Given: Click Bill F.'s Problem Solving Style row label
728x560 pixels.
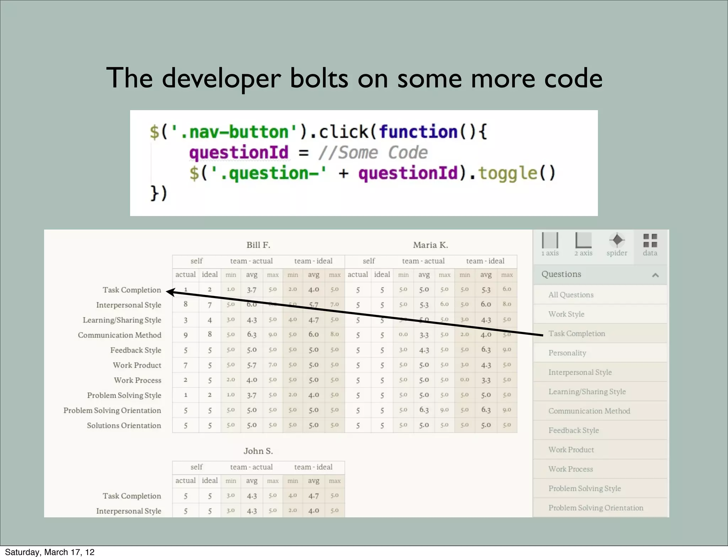Looking at the screenshot, I should pyautogui.click(x=124, y=395).
